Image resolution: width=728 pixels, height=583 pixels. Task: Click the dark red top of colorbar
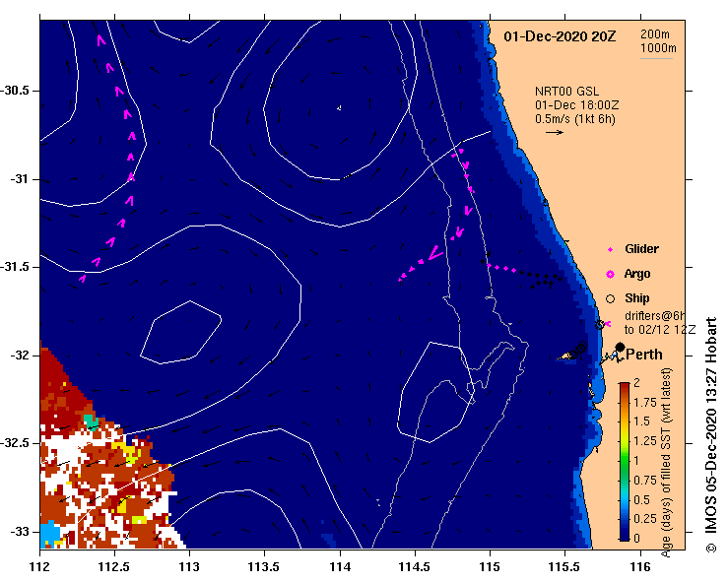coord(624,387)
